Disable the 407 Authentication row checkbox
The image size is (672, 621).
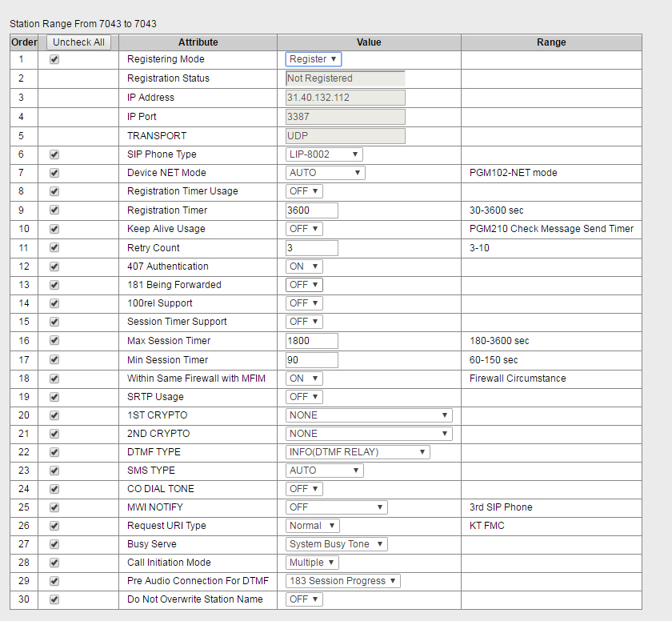54,266
